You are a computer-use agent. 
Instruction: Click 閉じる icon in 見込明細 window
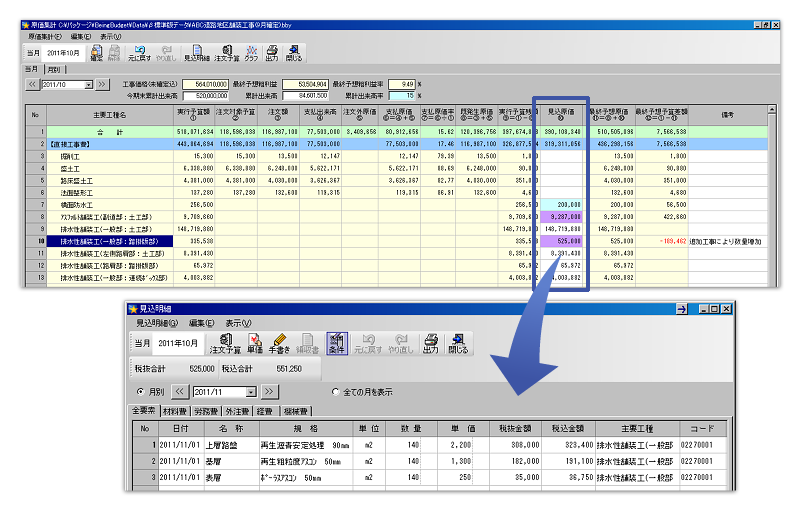click(459, 344)
